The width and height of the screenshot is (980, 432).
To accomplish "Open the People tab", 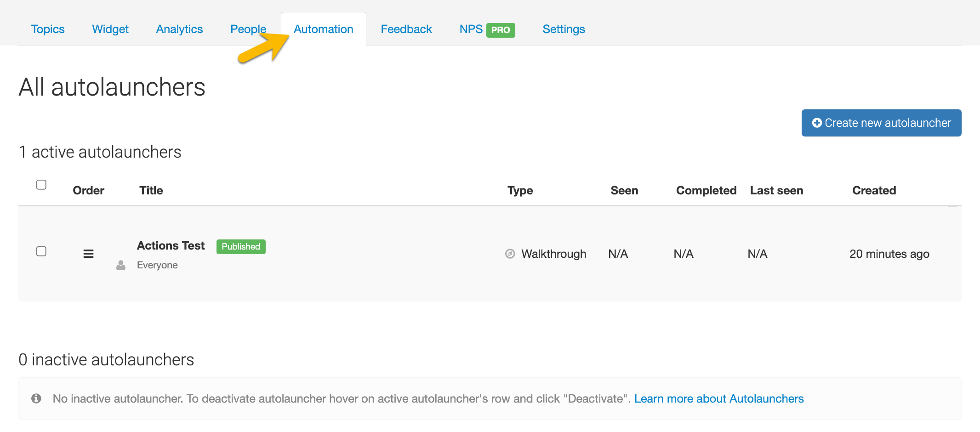I will [248, 29].
